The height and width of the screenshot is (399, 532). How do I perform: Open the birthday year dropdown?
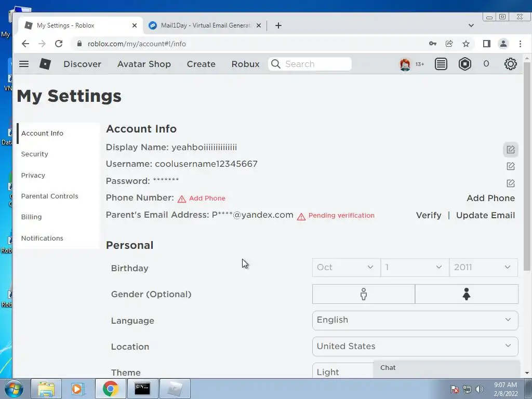point(484,268)
